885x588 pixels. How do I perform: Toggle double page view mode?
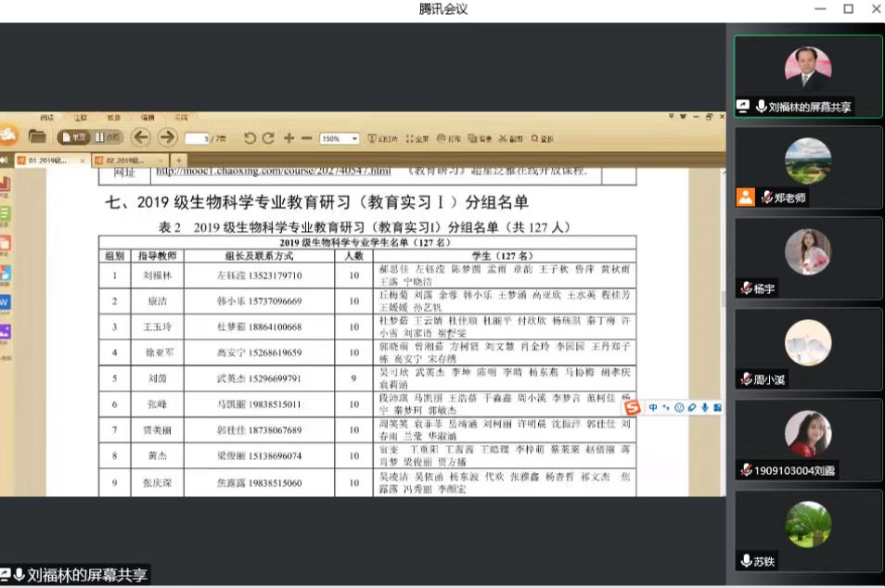[108, 137]
